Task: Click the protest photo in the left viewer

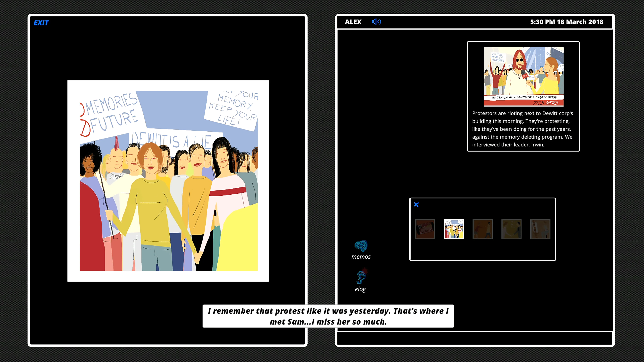Action: coord(168,181)
